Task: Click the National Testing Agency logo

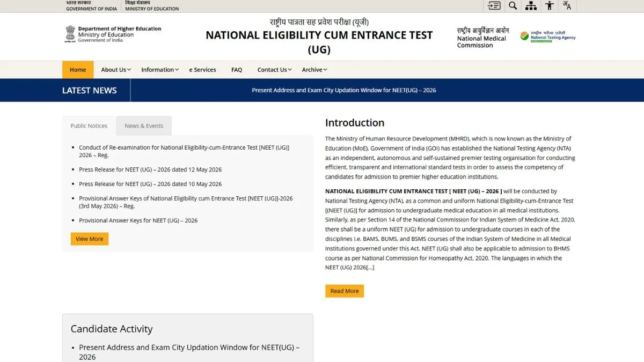Action: coord(548,36)
